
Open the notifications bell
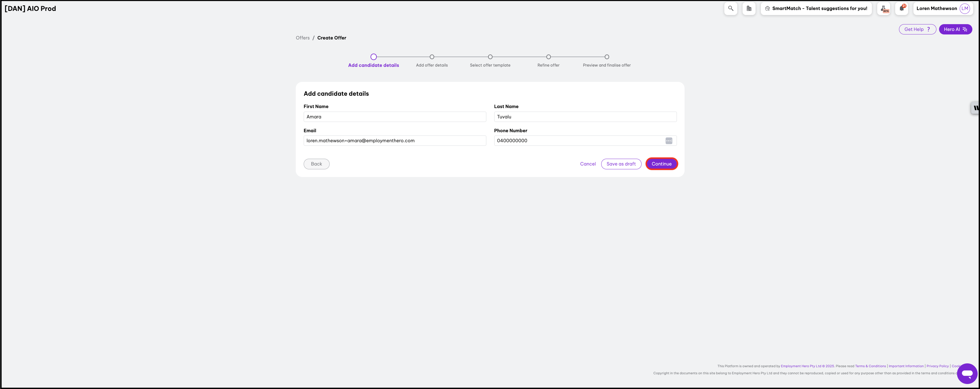coord(901,8)
